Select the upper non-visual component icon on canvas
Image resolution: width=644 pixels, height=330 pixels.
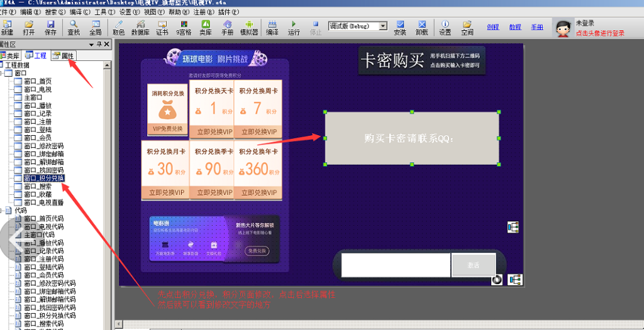513,227
